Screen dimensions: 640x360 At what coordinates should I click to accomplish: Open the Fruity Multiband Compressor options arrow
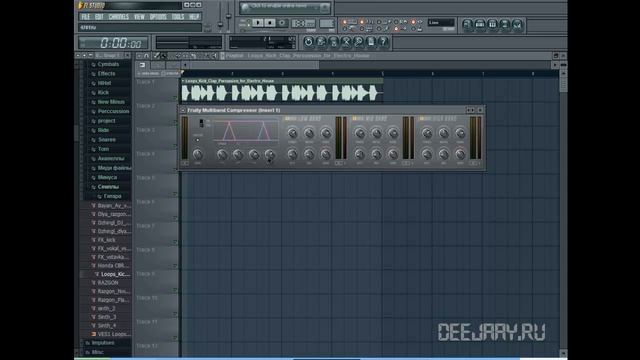[183, 110]
